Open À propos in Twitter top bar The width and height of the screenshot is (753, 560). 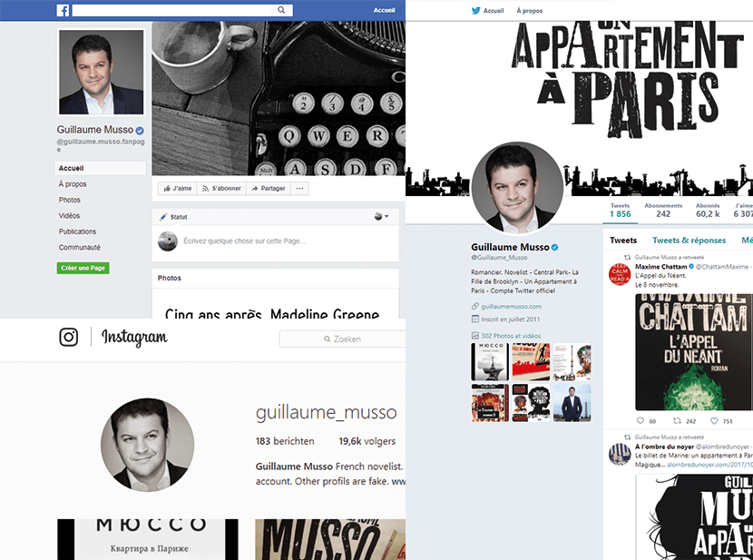pos(530,11)
